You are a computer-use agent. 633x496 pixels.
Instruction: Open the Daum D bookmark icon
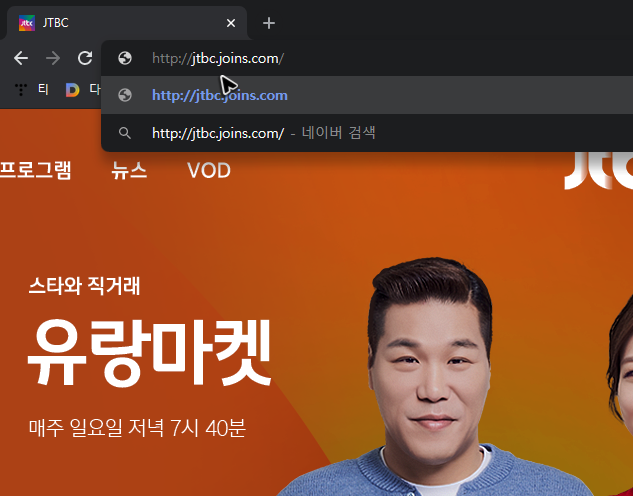pos(73,90)
